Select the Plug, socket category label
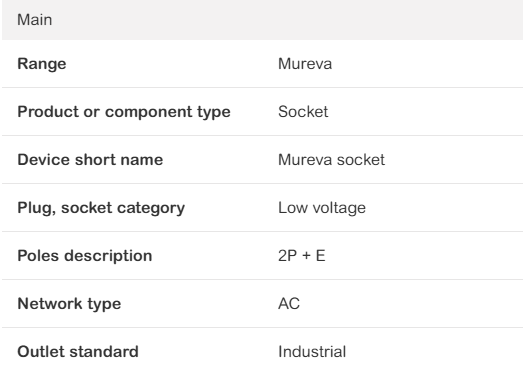The image size is (523, 373). (x=101, y=208)
